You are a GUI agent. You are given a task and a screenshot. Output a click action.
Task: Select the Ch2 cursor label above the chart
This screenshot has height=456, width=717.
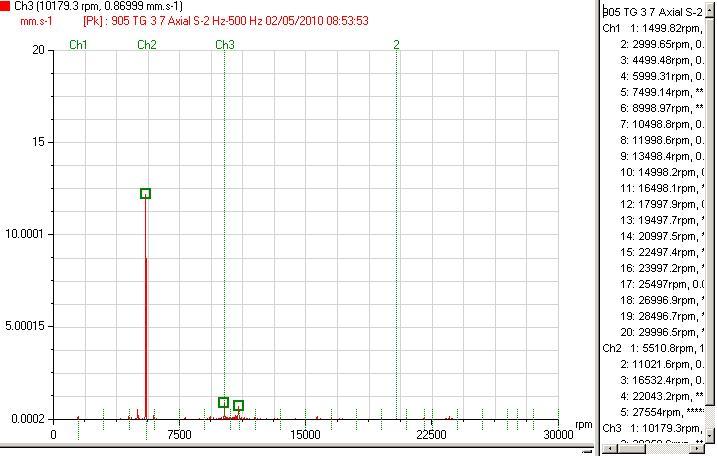click(x=147, y=45)
